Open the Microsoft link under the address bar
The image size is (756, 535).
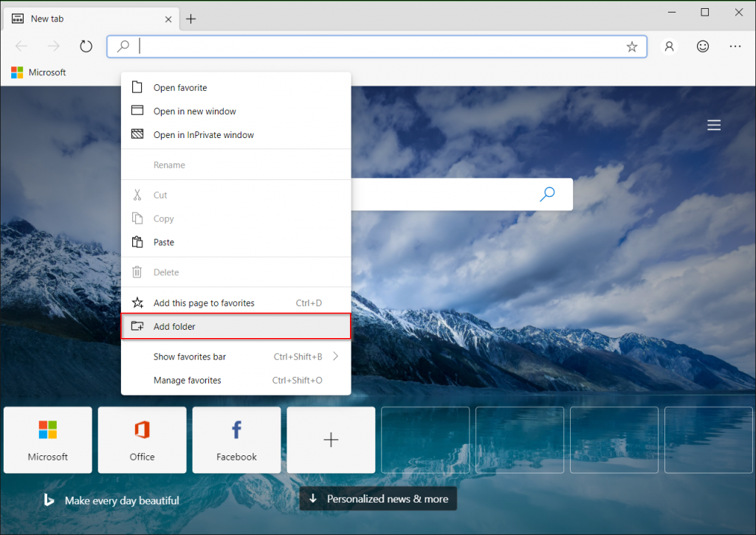[x=38, y=72]
